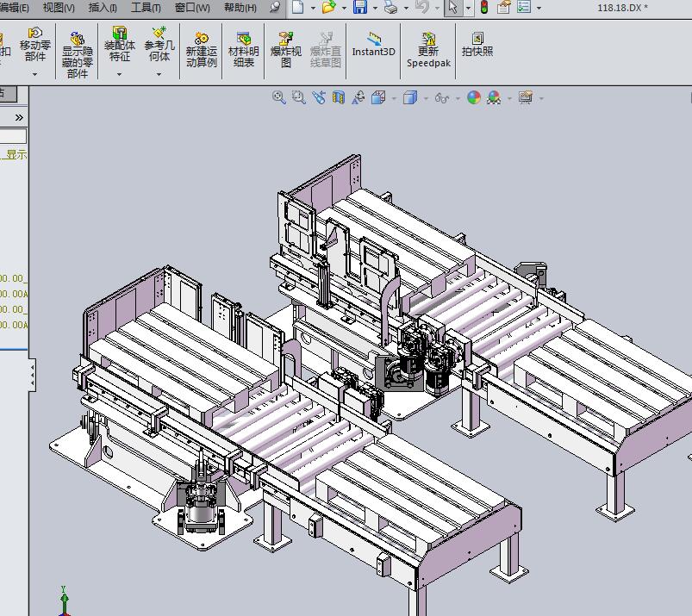Click the View Settings monitor icon
The image size is (692, 616).
click(x=525, y=97)
